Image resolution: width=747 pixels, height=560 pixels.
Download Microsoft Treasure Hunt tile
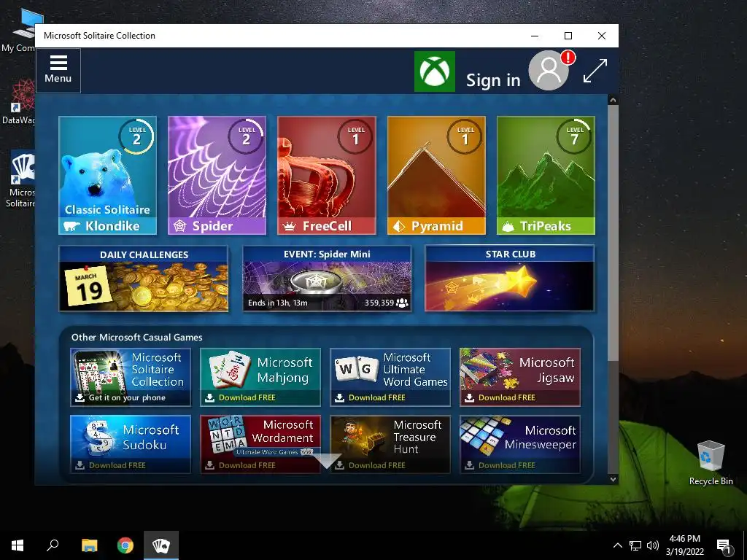390,444
